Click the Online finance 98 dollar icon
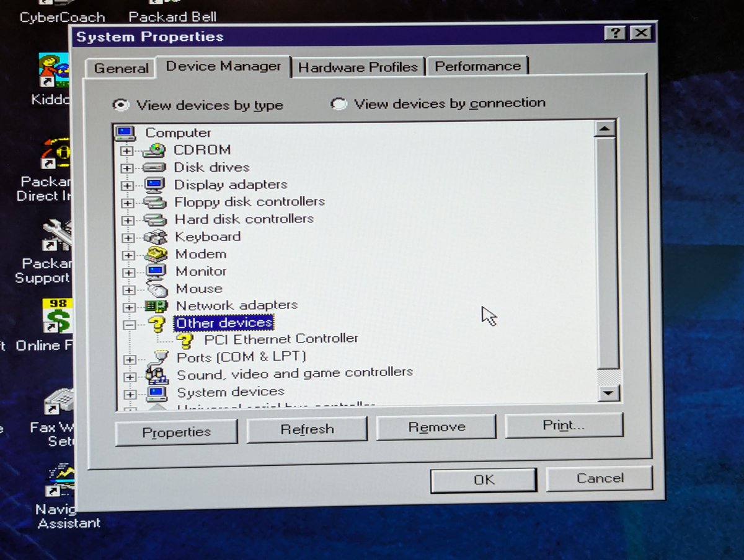 (x=57, y=318)
